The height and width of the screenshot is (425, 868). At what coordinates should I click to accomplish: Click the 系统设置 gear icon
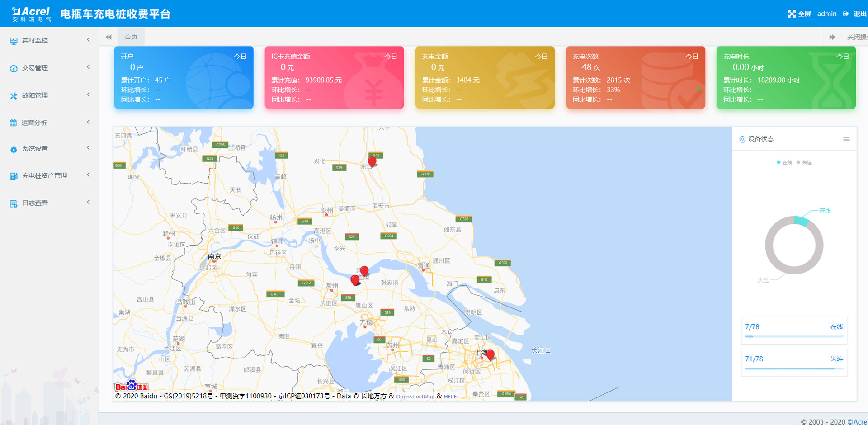tap(14, 149)
